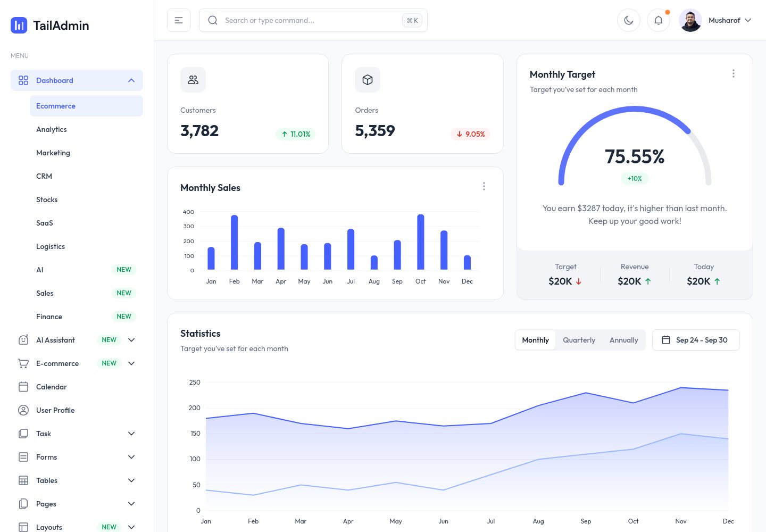Screen dimensions: 766x532
Task: Select the Monthly statistics tab
Action: [536, 340]
